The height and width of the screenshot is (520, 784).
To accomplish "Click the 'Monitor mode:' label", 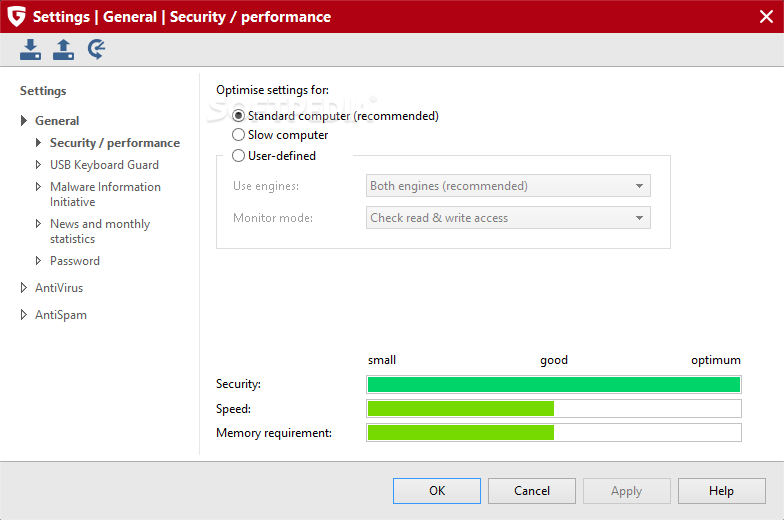I will pos(273,218).
